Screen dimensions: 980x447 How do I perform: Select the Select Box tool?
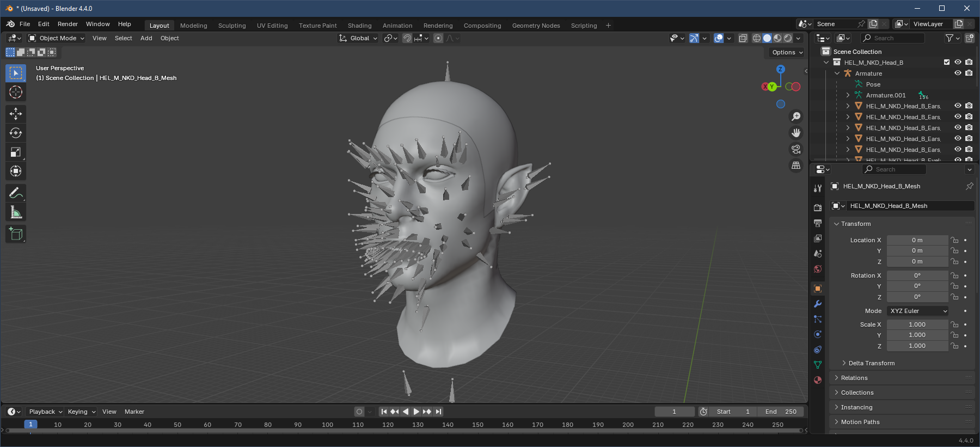pyautogui.click(x=16, y=73)
